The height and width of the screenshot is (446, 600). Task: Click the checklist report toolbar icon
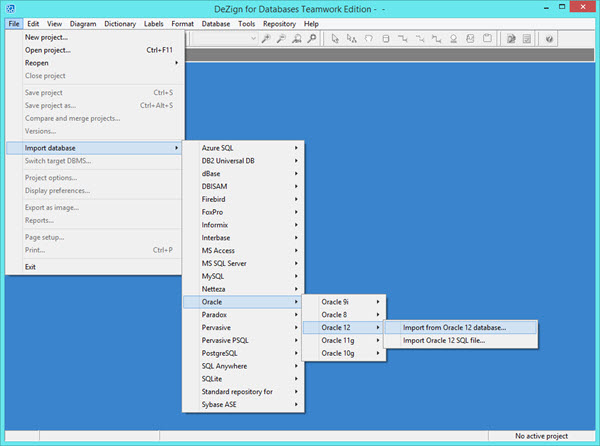click(x=527, y=39)
